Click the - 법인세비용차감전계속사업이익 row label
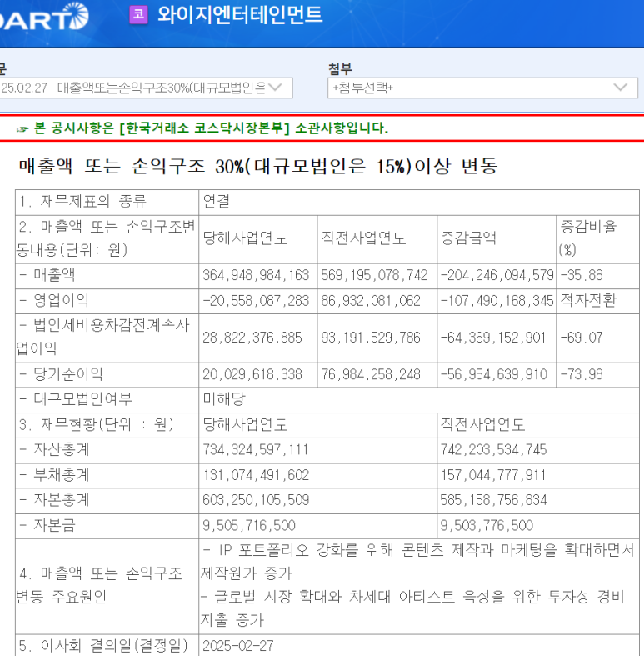The width and height of the screenshot is (644, 656). pos(103,337)
